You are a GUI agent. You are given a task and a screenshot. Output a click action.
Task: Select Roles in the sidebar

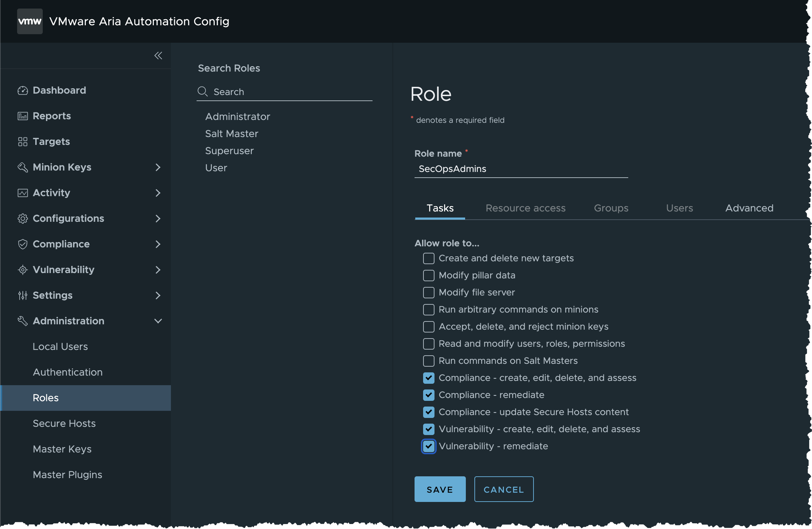(86, 398)
